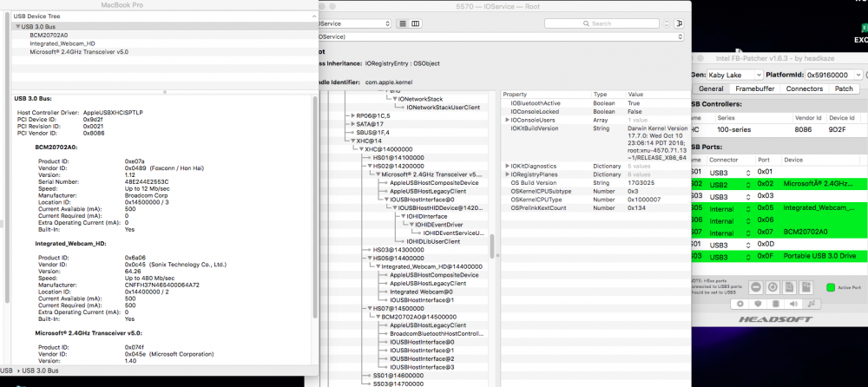Screen dimensions: 868x387
Task: Open the IOService plane dropdown
Action: tap(354, 23)
